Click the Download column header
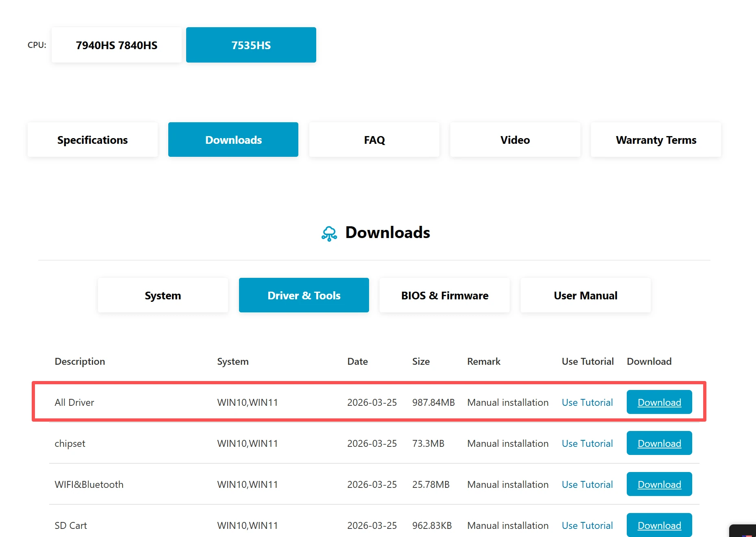 click(649, 362)
